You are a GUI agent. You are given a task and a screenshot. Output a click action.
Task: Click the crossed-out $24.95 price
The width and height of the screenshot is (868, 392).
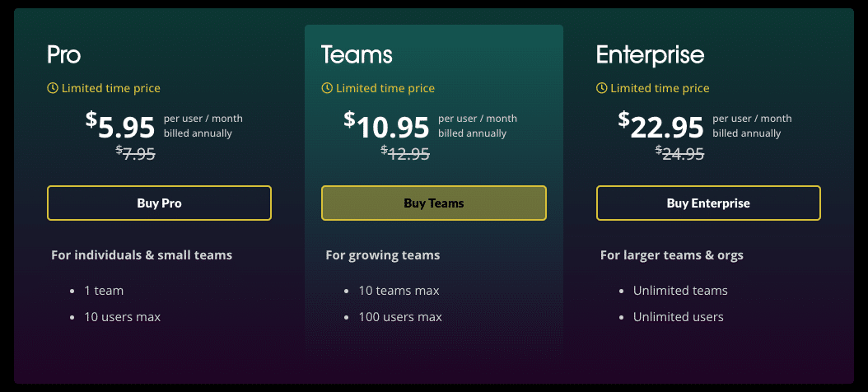(x=679, y=153)
